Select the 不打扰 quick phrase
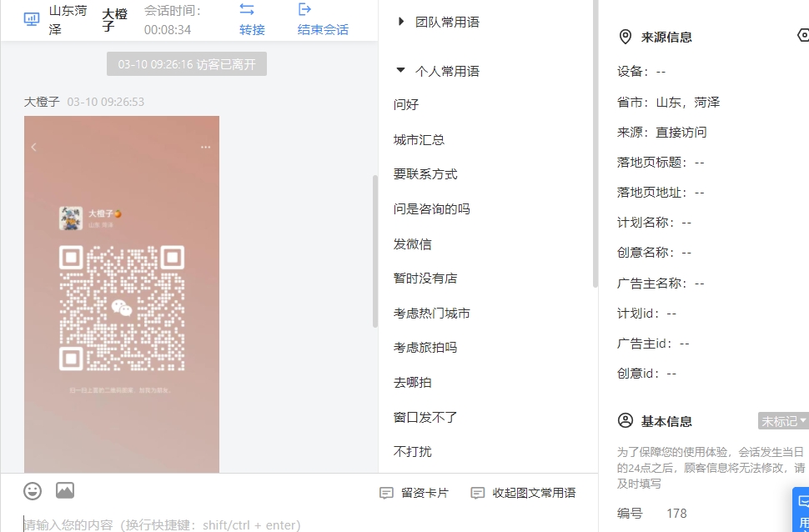The height and width of the screenshot is (532, 809). [412, 451]
